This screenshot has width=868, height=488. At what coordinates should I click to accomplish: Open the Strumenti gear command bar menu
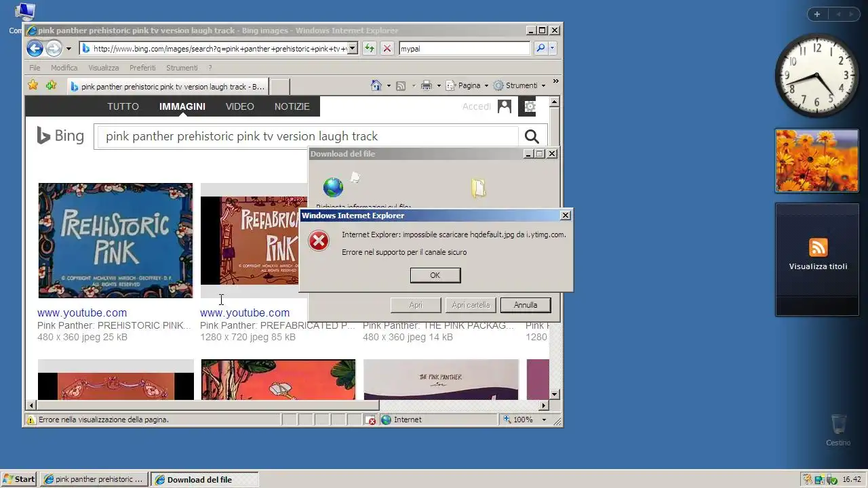(x=519, y=85)
